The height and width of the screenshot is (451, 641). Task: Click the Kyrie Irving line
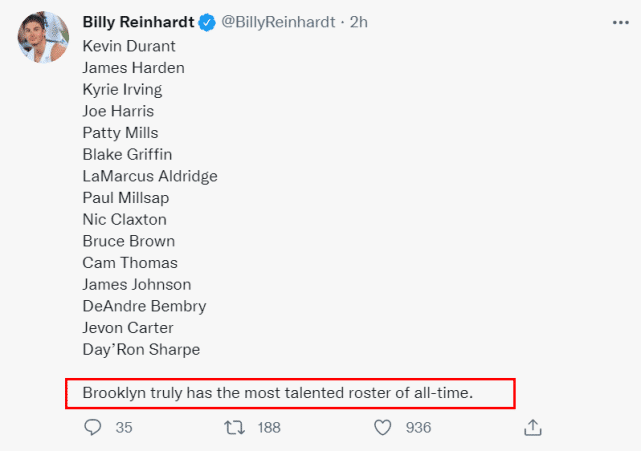coord(121,89)
